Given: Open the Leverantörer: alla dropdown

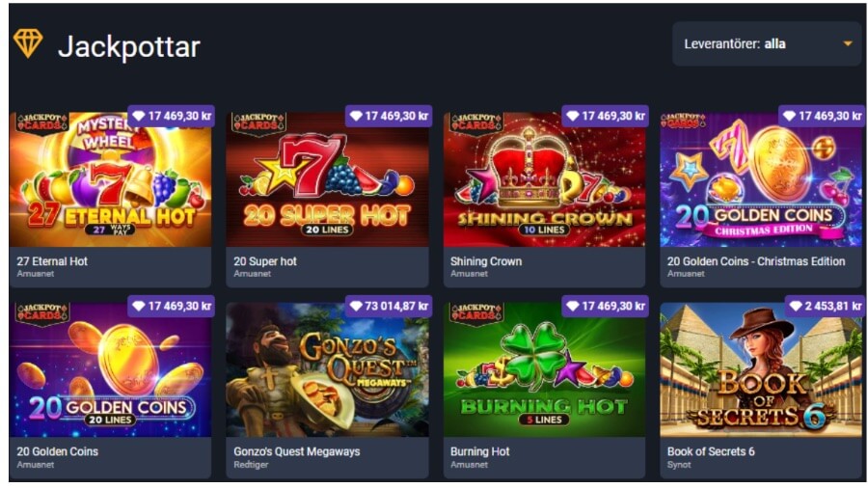Looking at the screenshot, I should 768,43.
